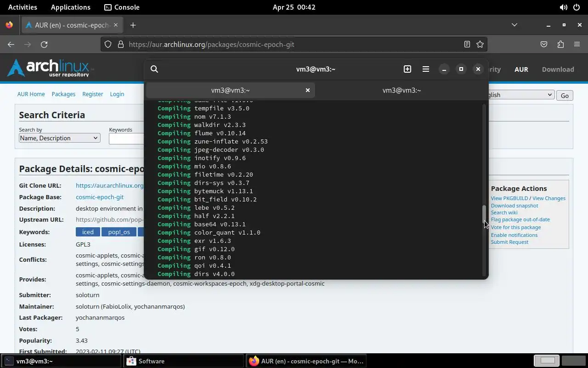Click the 'Compiling exr v1.6.3' terminal line
The height and width of the screenshot is (368, 588).
[x=194, y=241]
